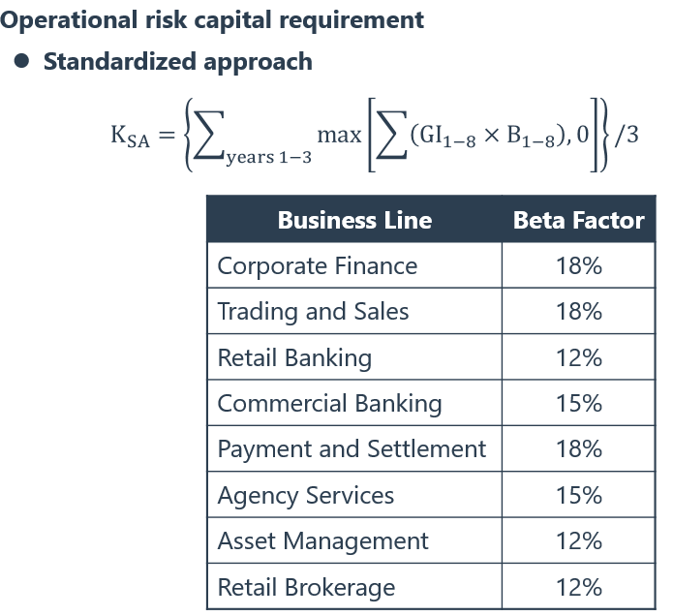This screenshot has width=673, height=616.
Task: Select the Standardized approach bullet text
Action: click(177, 62)
